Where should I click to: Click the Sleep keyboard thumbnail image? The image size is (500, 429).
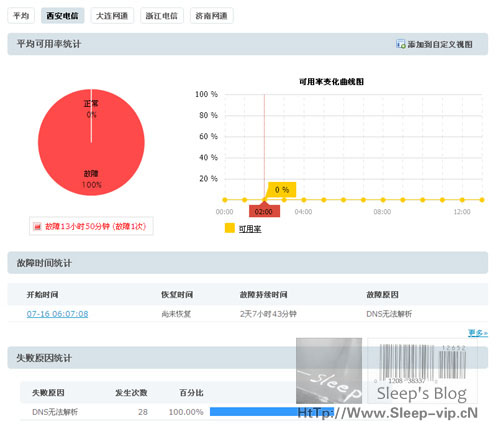pos(329,371)
